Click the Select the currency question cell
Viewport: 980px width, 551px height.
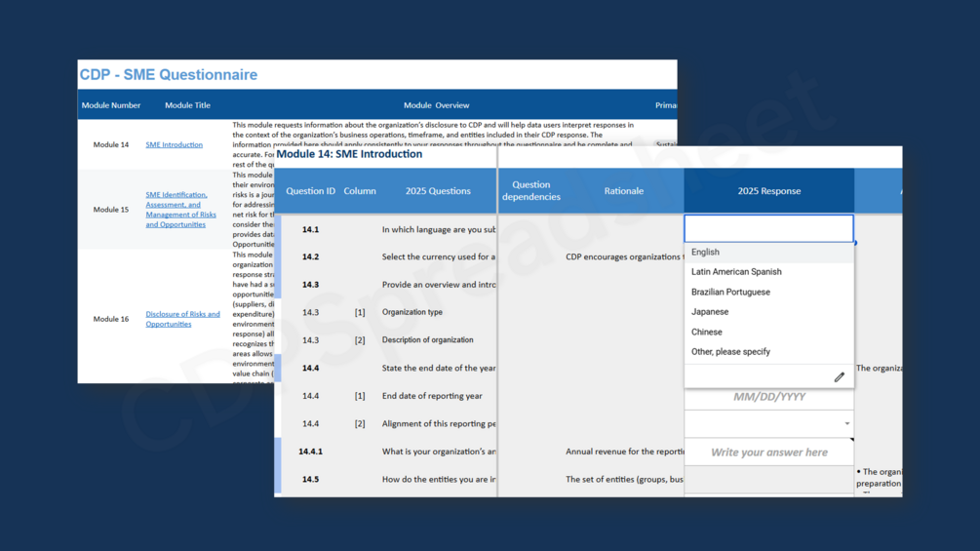438,256
